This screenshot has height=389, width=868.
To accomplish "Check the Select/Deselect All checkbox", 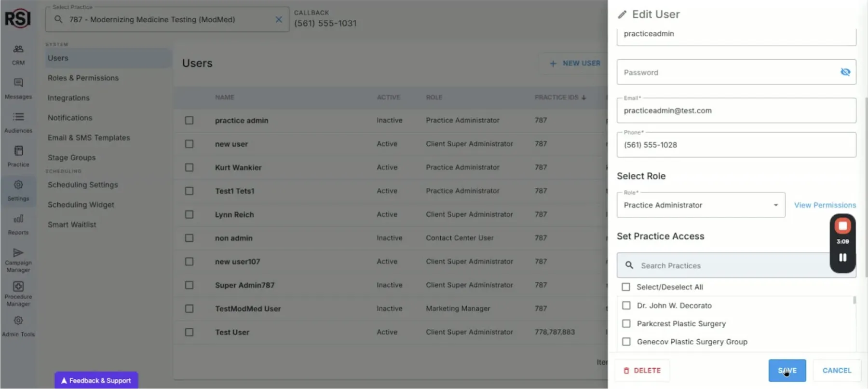I will [x=626, y=287].
